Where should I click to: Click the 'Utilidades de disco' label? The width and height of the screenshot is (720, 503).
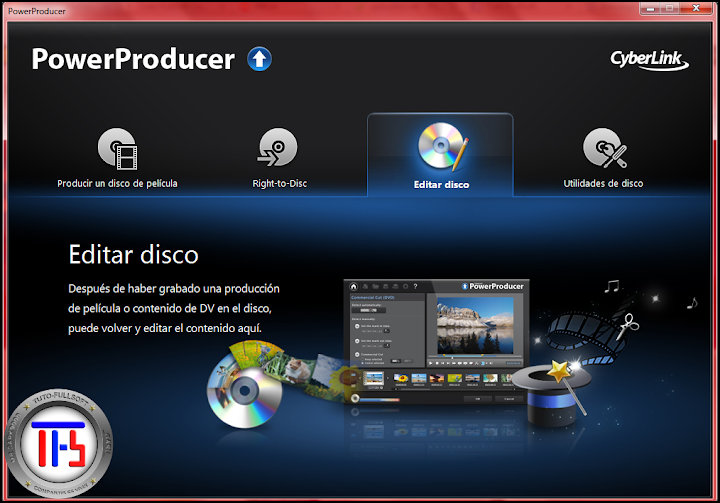[x=603, y=183]
